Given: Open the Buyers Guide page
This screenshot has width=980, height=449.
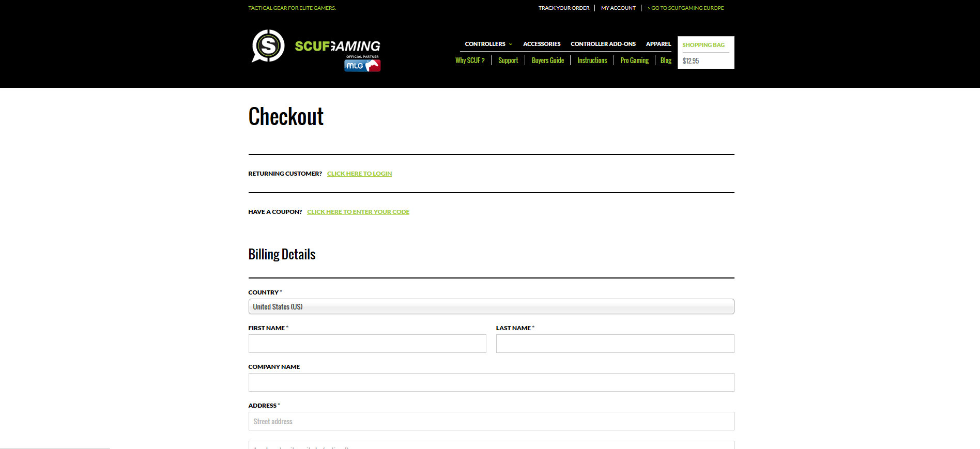Looking at the screenshot, I should 547,60.
